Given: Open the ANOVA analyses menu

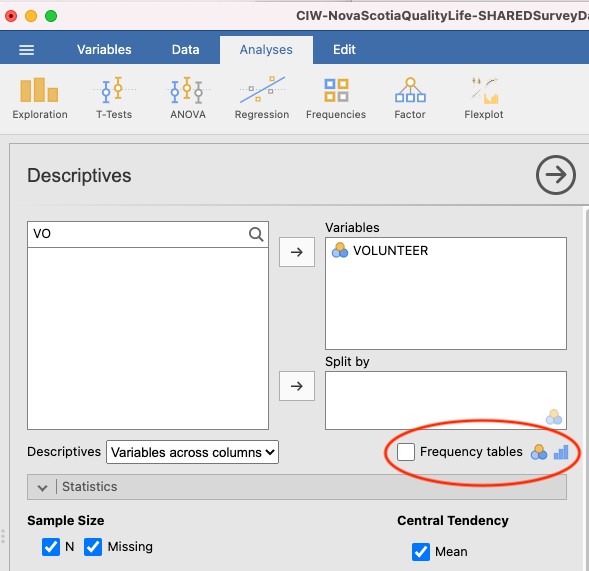Looking at the screenshot, I should 188,98.
